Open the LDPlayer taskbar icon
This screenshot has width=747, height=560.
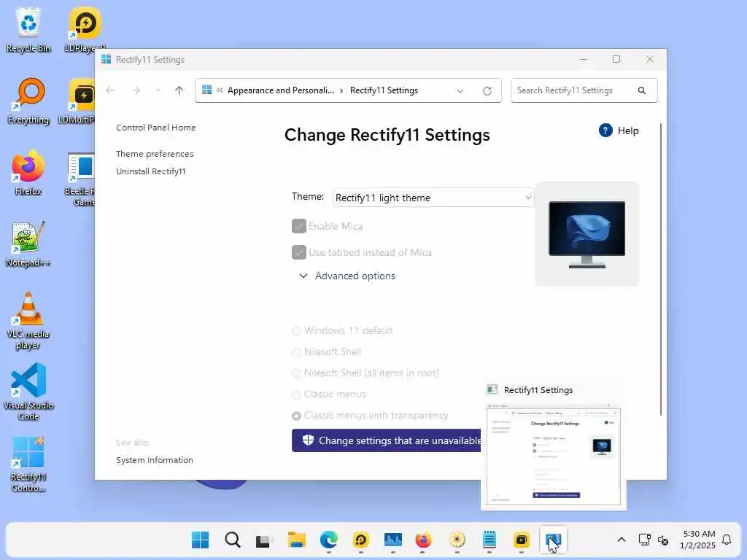[360, 540]
